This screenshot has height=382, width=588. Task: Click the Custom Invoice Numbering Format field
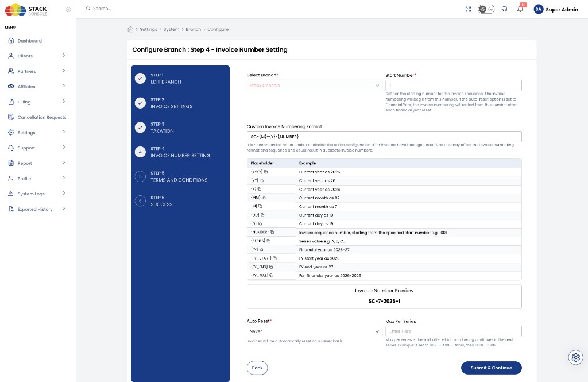pos(384,137)
